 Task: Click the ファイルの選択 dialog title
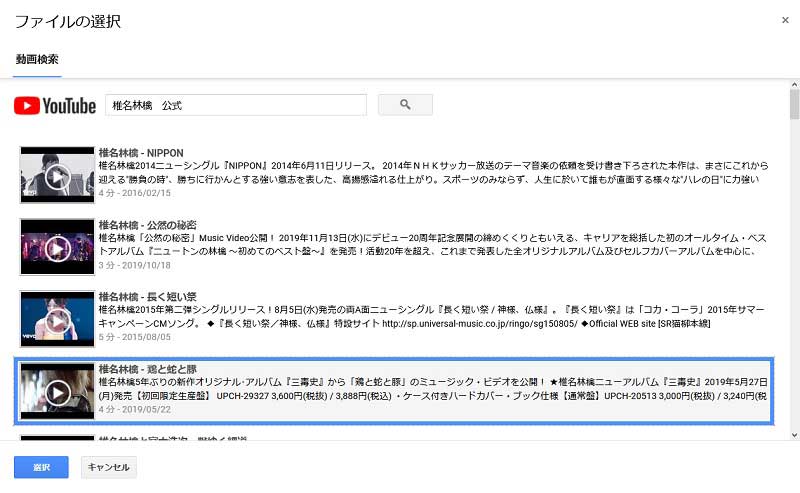point(68,21)
